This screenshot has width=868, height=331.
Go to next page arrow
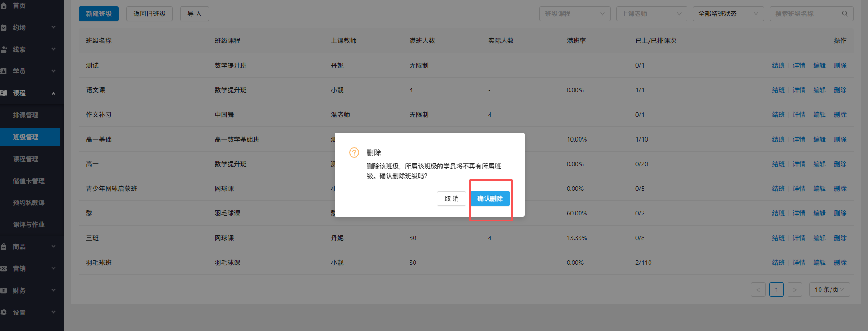point(795,289)
